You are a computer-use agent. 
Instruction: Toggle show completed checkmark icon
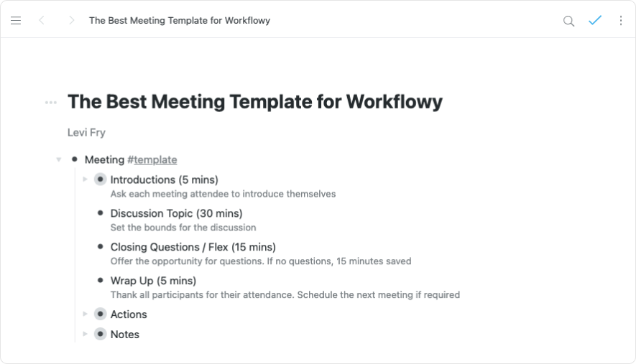coord(595,21)
